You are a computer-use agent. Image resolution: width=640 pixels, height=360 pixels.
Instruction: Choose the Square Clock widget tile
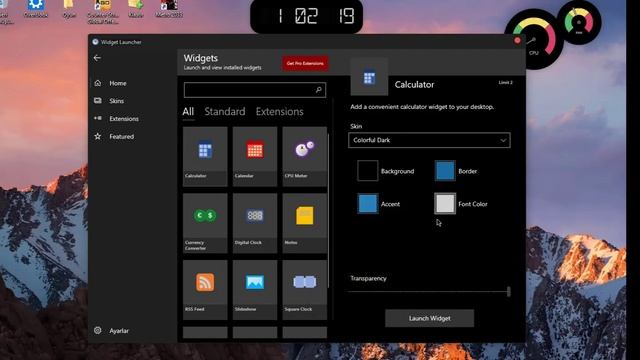(304, 290)
